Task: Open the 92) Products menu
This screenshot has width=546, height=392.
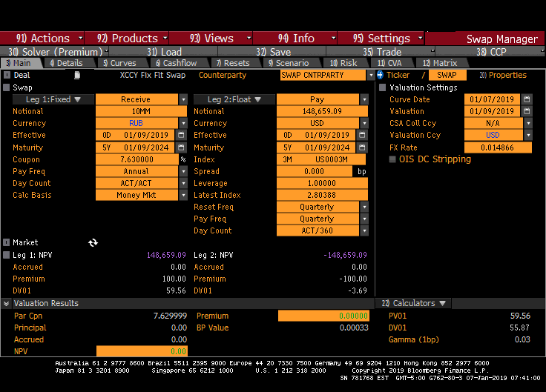Action: point(127,39)
